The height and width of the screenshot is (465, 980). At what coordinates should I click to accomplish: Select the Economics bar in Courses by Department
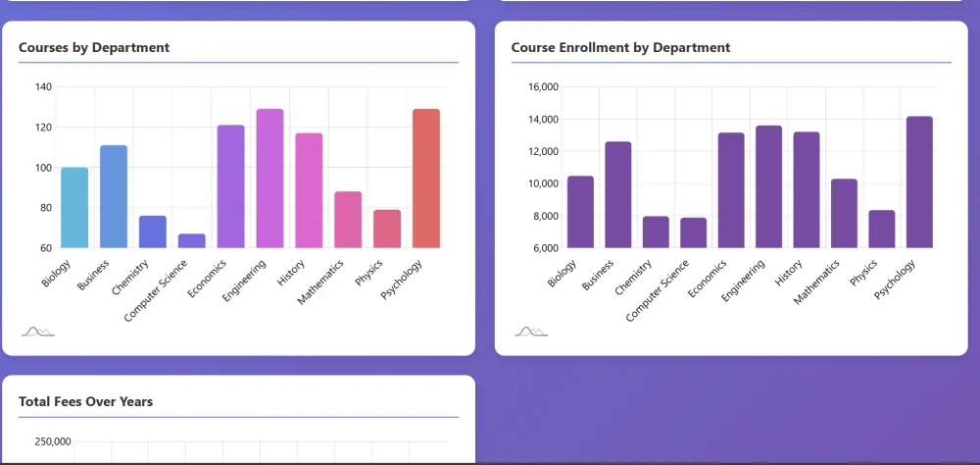tap(230, 186)
